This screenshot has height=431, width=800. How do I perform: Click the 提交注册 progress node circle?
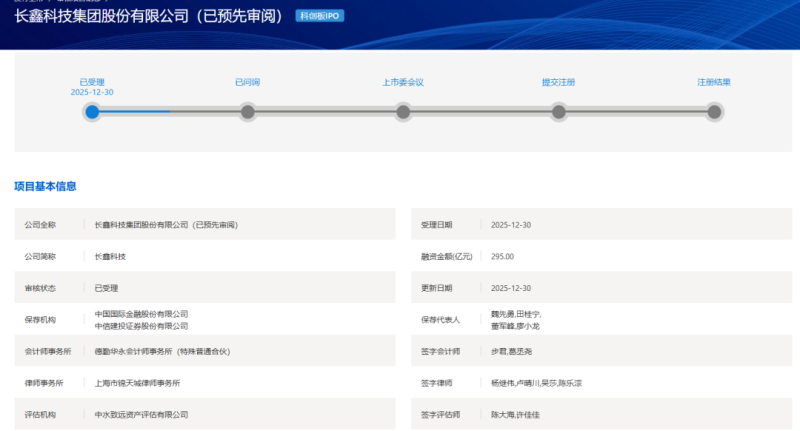tap(558, 112)
